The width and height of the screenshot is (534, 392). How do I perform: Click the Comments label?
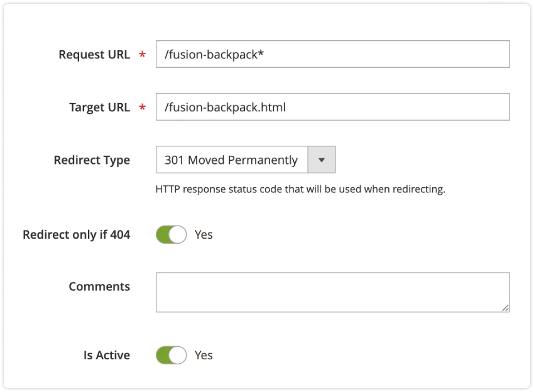coord(99,286)
